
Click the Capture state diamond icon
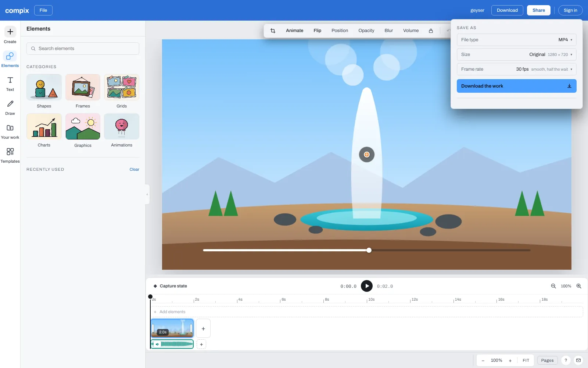155,286
